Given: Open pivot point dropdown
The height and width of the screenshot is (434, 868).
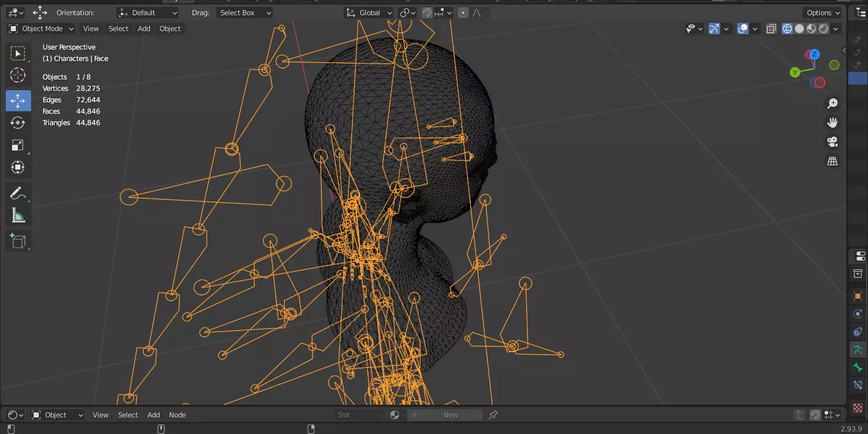Looking at the screenshot, I should [x=407, y=13].
